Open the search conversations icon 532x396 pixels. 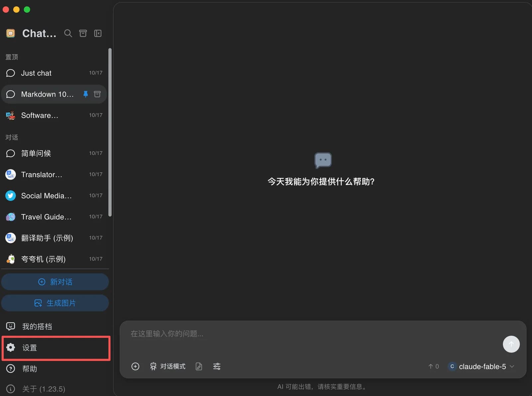(68, 33)
